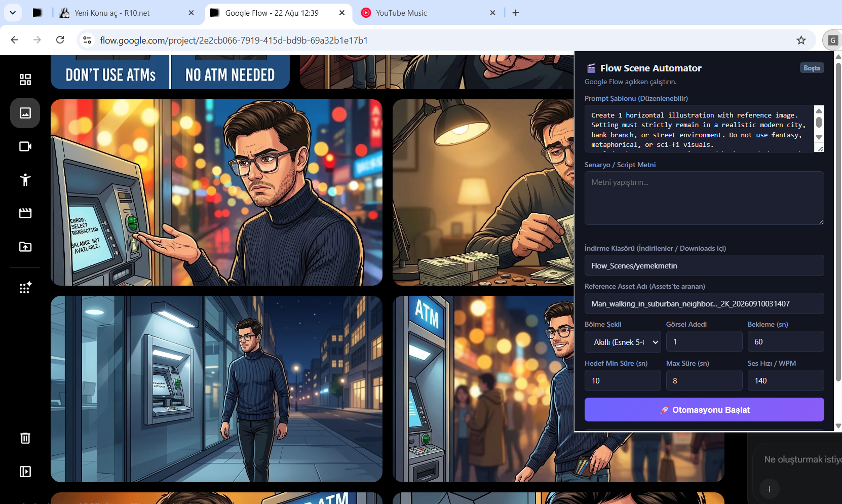This screenshot has height=504, width=842.
Task: Open the Bölme Şekli dropdown
Action: tap(623, 342)
